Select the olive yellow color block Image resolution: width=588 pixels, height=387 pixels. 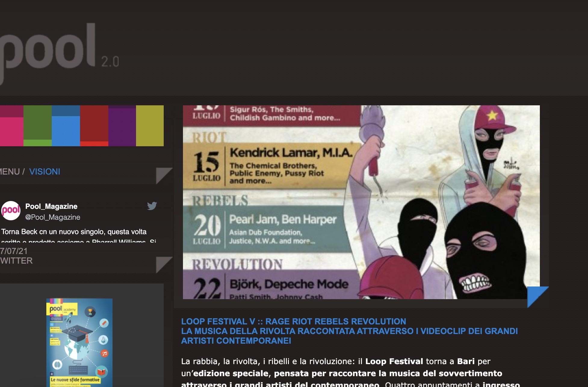click(150, 126)
